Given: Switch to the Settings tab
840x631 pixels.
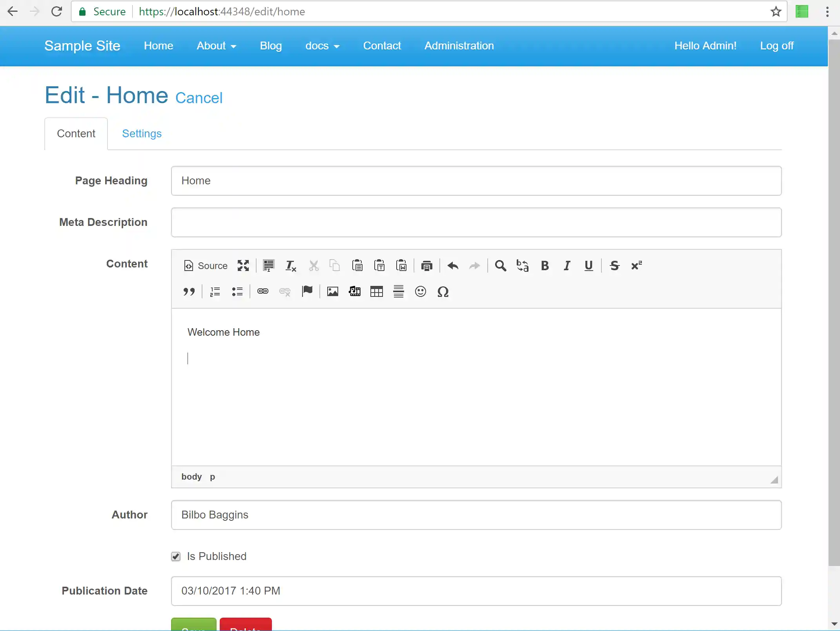Looking at the screenshot, I should [142, 133].
